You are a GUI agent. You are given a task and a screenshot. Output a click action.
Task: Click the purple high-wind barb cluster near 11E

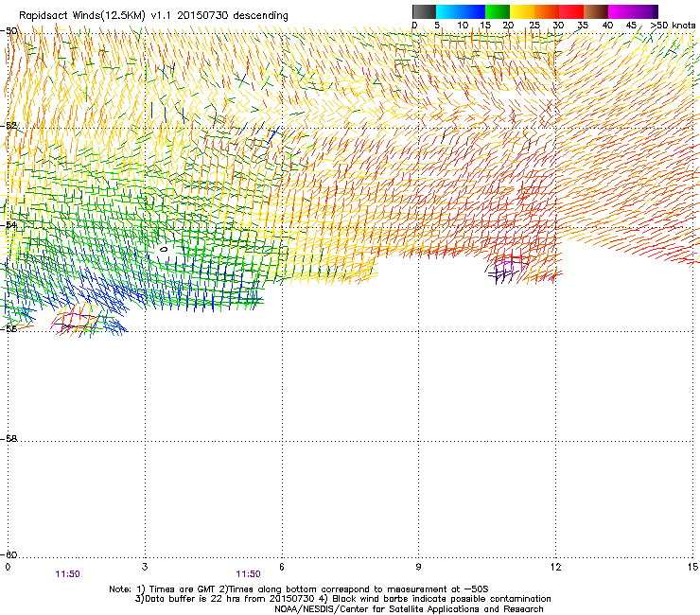[x=504, y=271]
